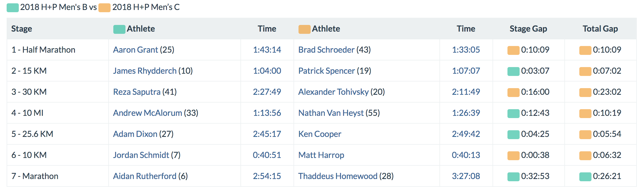Open Aaron Grant's athlete profile
The width and height of the screenshot is (644, 189).
(x=135, y=50)
